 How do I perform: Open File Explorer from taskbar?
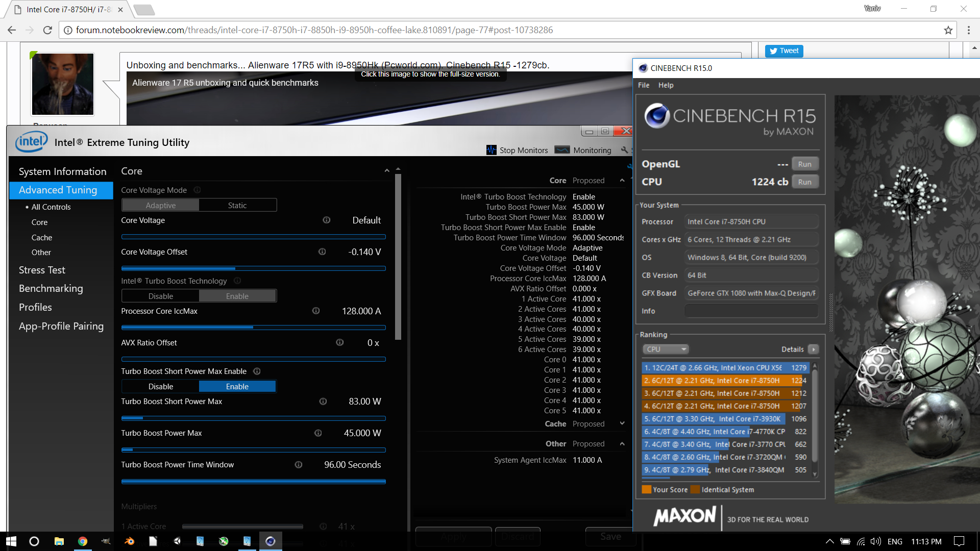click(59, 541)
